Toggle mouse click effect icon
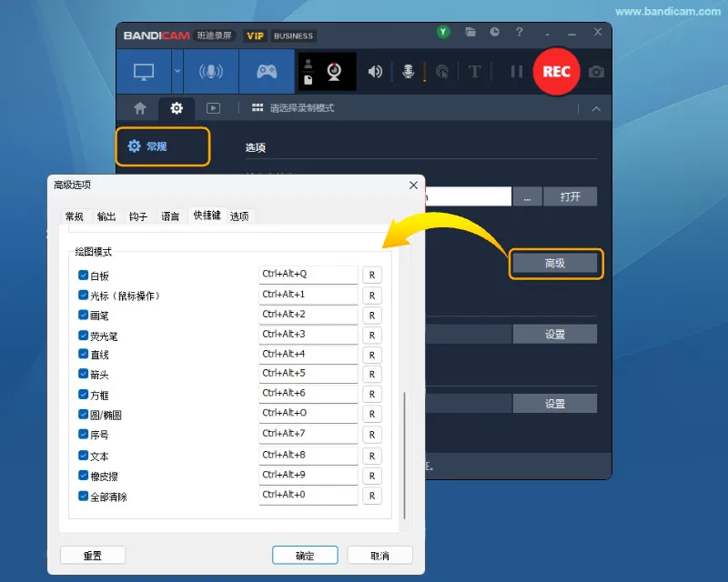This screenshot has height=582, width=728. (x=442, y=72)
